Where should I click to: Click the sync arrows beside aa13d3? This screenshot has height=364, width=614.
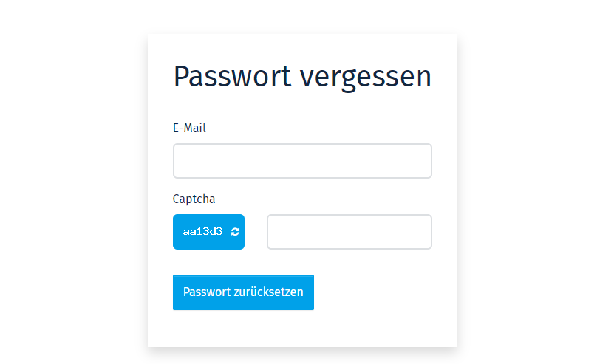[x=235, y=232]
